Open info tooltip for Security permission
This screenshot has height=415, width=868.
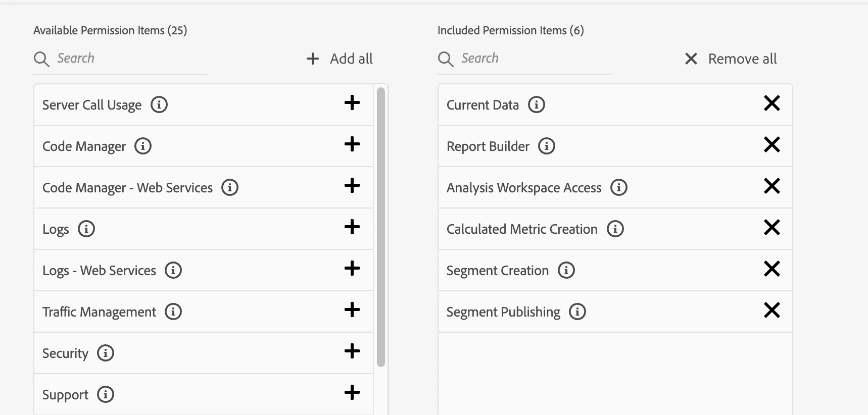(x=106, y=353)
